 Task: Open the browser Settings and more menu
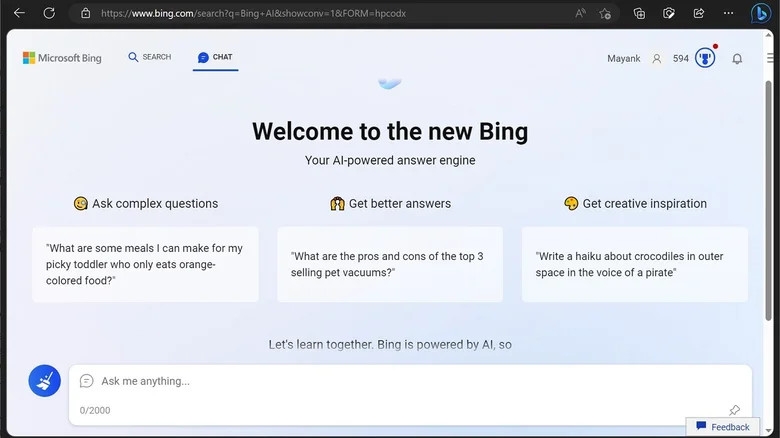728,13
